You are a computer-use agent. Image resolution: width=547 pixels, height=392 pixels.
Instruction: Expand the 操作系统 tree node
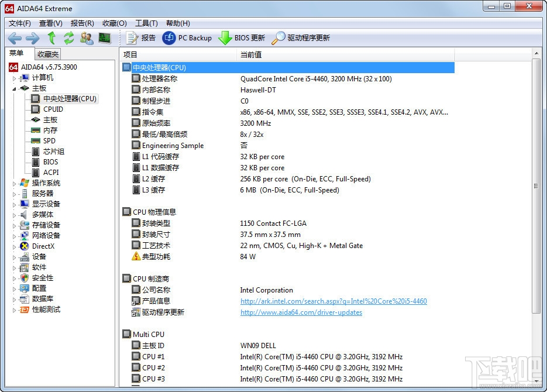tap(14, 184)
